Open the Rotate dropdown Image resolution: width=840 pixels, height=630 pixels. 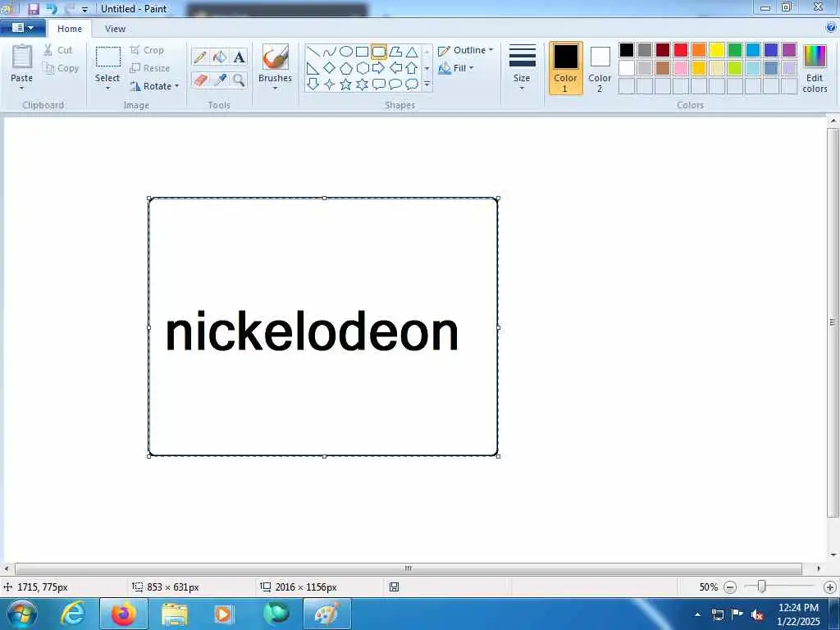[x=154, y=85]
